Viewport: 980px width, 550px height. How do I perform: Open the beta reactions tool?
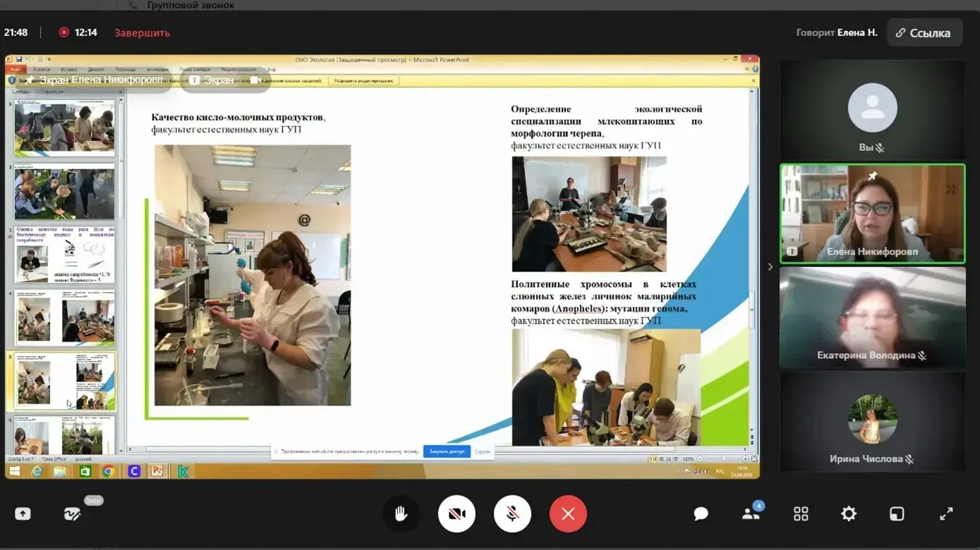(x=72, y=514)
